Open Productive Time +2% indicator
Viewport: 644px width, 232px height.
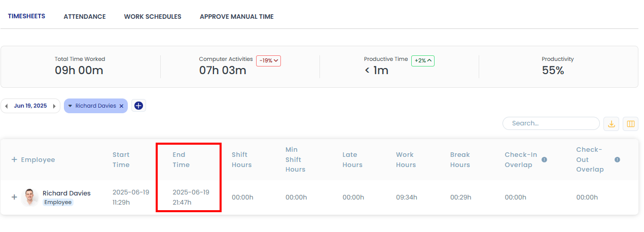click(x=423, y=60)
